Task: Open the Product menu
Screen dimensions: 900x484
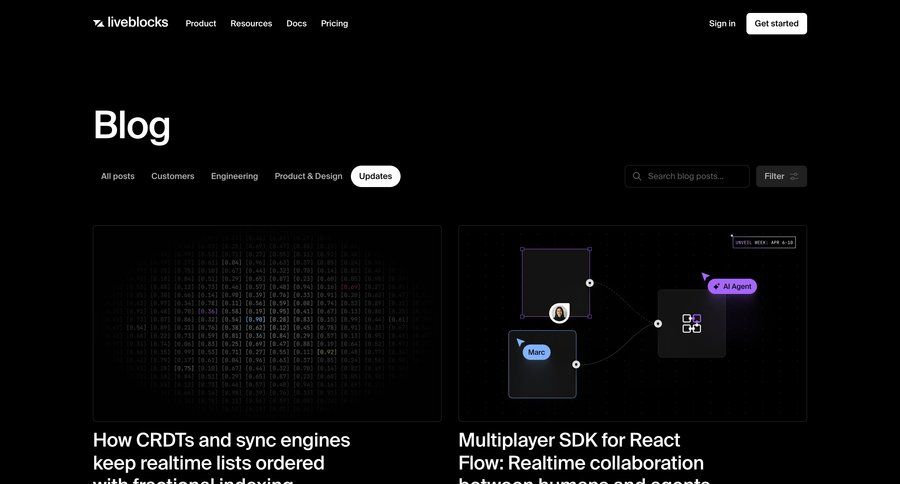Action: click(201, 24)
